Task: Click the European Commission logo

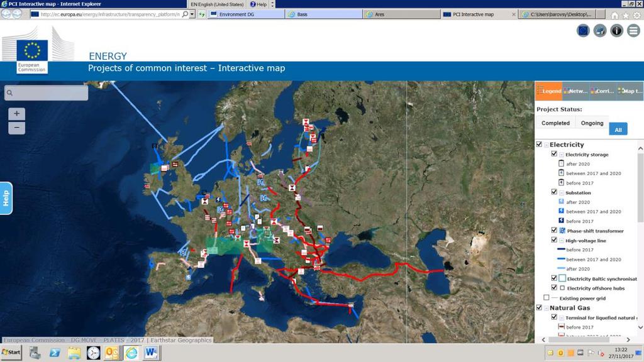Action: click(32, 56)
